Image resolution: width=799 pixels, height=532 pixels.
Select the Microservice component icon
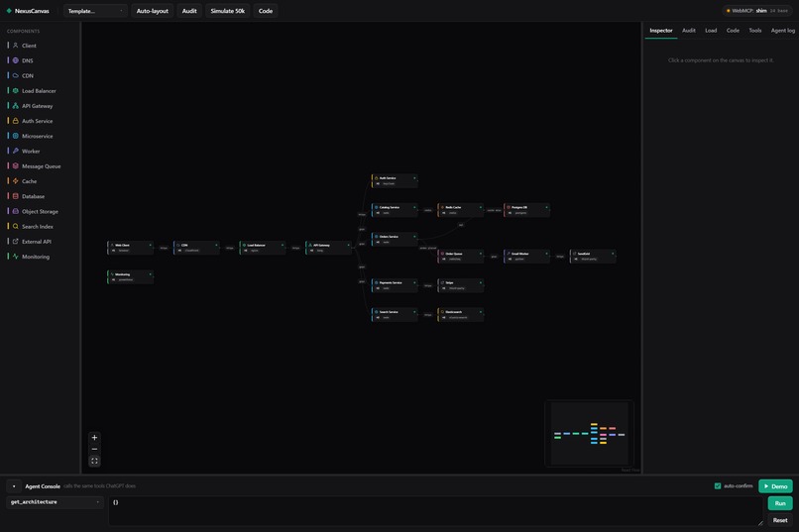coord(15,136)
